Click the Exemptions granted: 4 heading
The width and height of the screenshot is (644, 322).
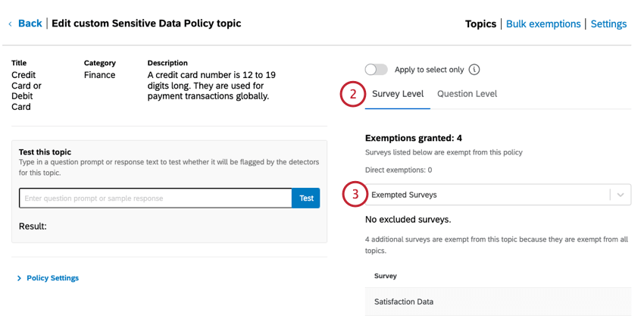[414, 138]
